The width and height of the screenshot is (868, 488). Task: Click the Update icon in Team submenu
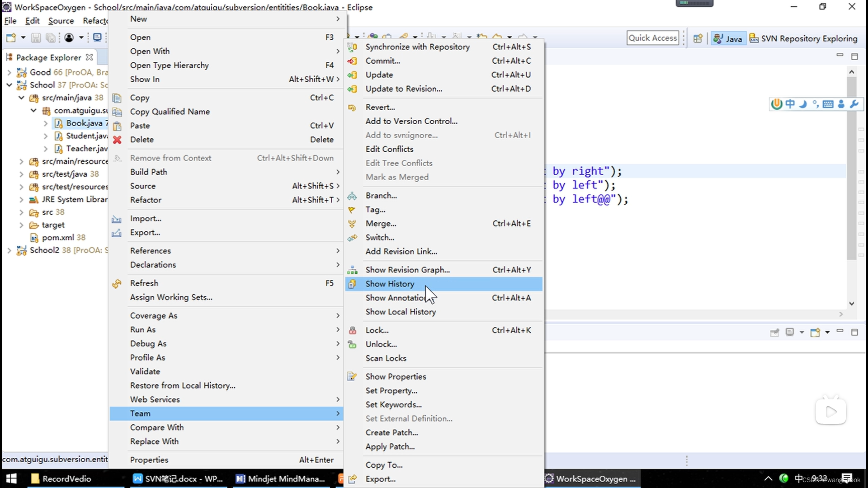point(352,75)
